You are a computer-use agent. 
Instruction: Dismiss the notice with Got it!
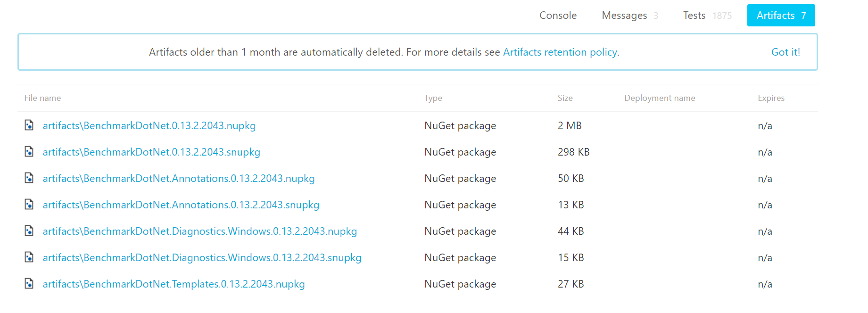(785, 52)
